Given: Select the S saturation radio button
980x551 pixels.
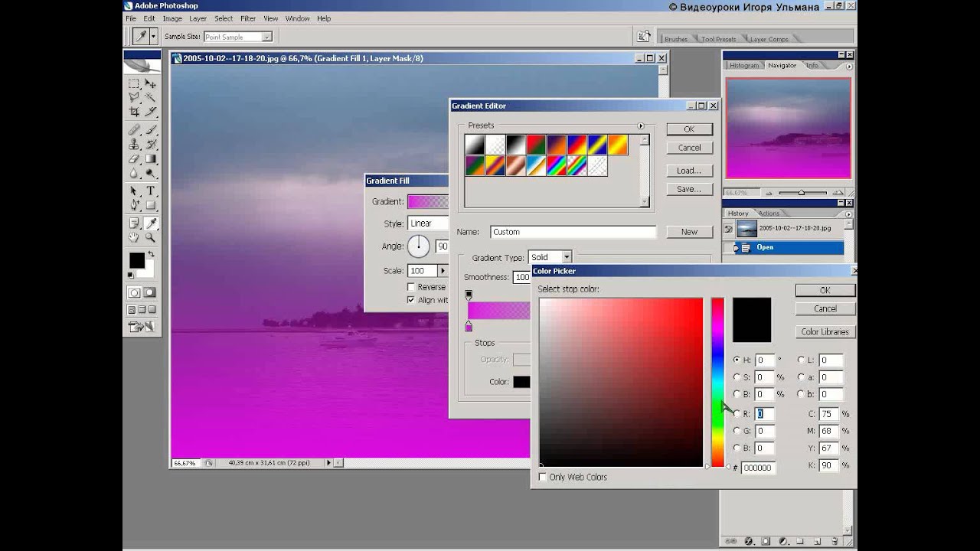Looking at the screenshot, I should [737, 377].
